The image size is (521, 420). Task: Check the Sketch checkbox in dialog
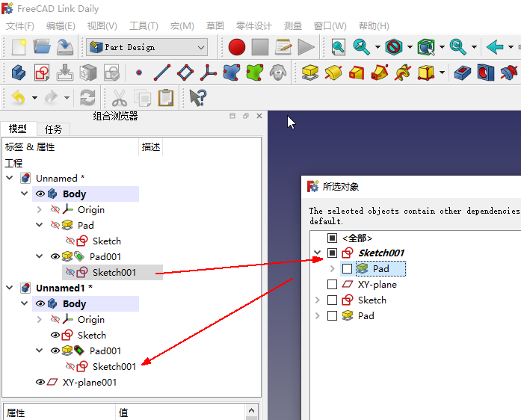(332, 300)
